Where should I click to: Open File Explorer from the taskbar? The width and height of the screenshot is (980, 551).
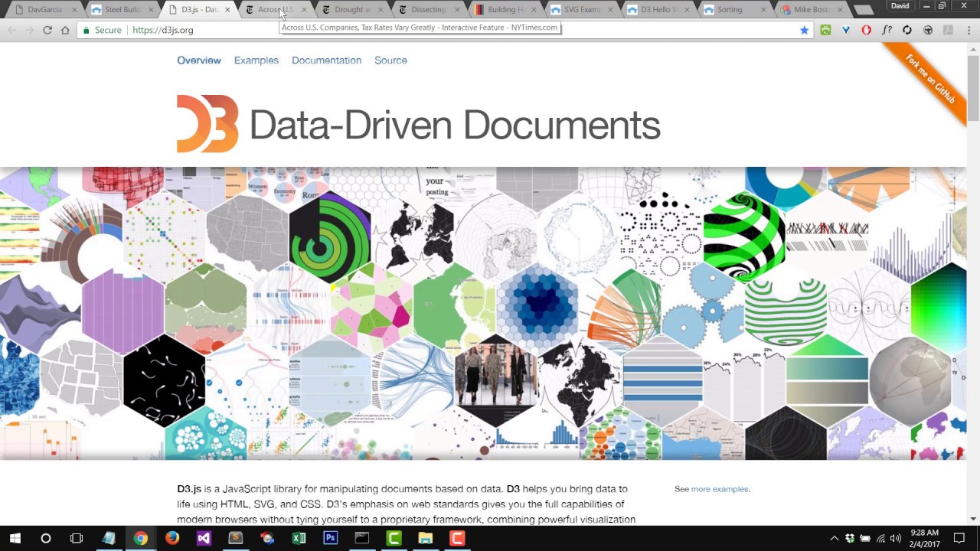click(x=425, y=538)
